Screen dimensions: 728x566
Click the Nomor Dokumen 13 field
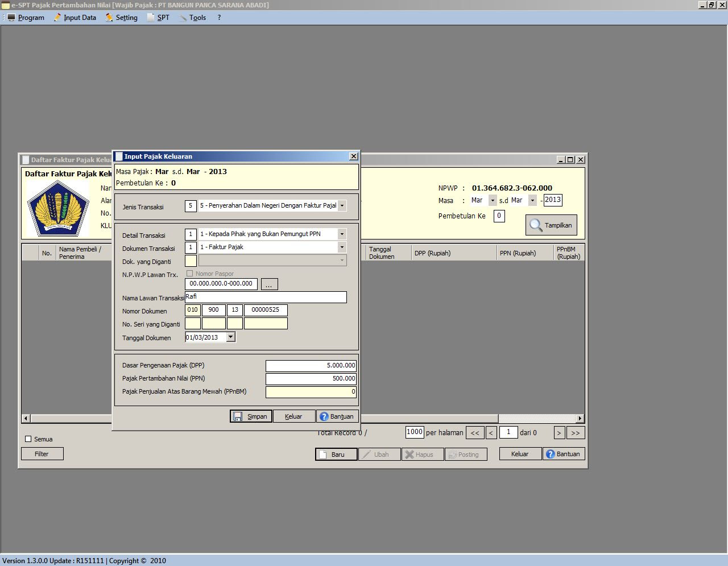235,310
